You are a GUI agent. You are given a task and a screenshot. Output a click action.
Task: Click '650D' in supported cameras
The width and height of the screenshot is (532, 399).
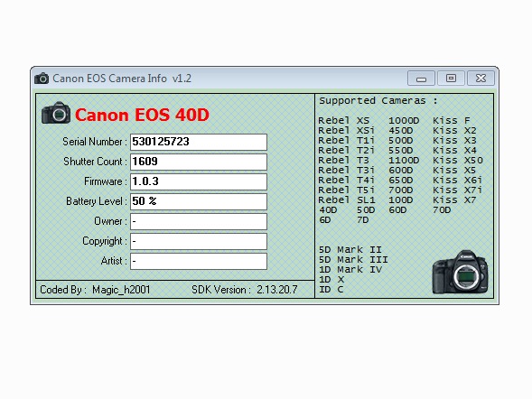[401, 180]
